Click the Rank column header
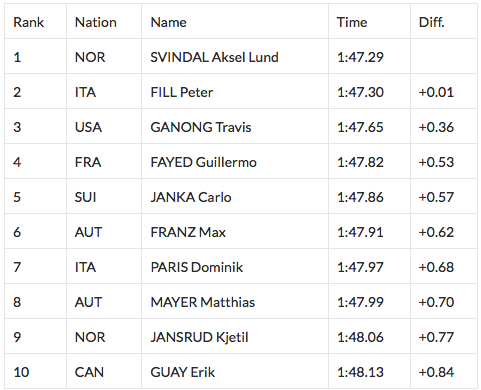481x390 pixels. 28,22
